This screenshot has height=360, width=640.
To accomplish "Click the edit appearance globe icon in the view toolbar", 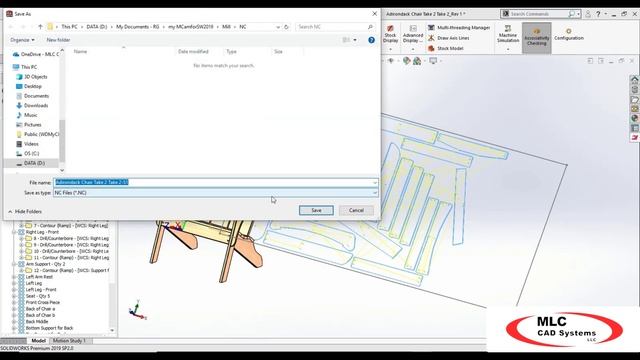I will pos(406,61).
